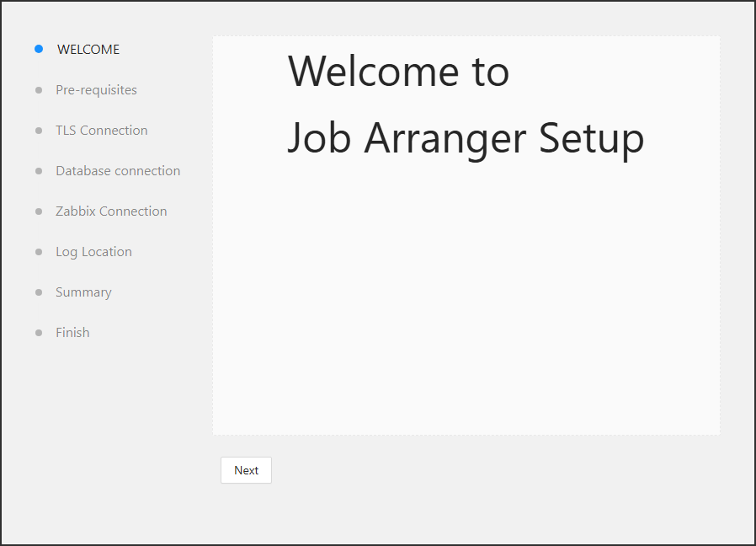The image size is (756, 546).
Task: Click the gray dot next to Pre-requisites
Action: pyautogui.click(x=39, y=90)
